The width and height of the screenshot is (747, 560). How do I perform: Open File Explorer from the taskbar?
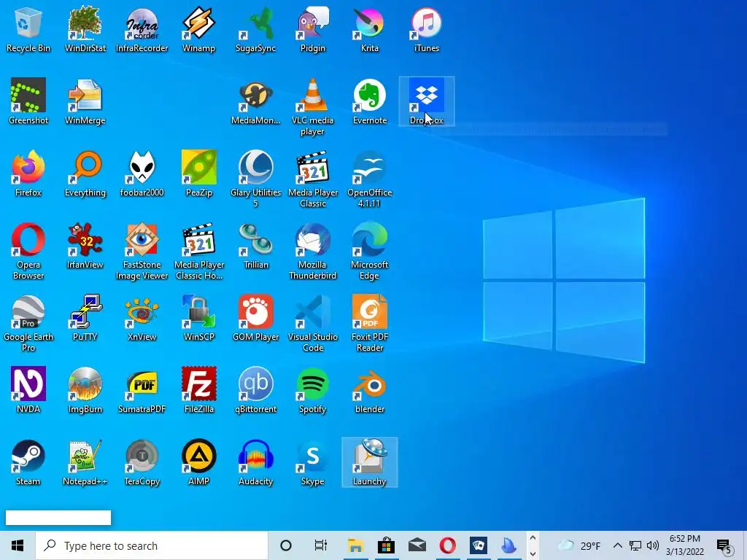[x=355, y=545]
